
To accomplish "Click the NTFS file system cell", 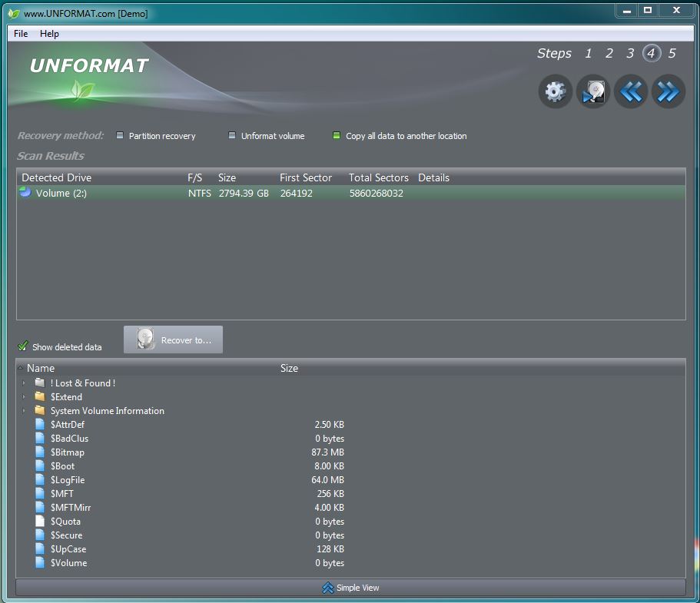I will (200, 194).
